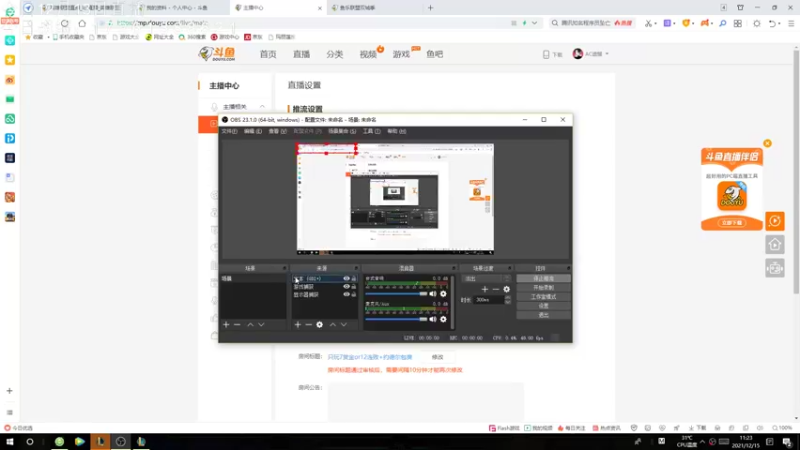Go to browser home page
Image resolution: width=800 pixels, height=450 pixels.
(82, 23)
